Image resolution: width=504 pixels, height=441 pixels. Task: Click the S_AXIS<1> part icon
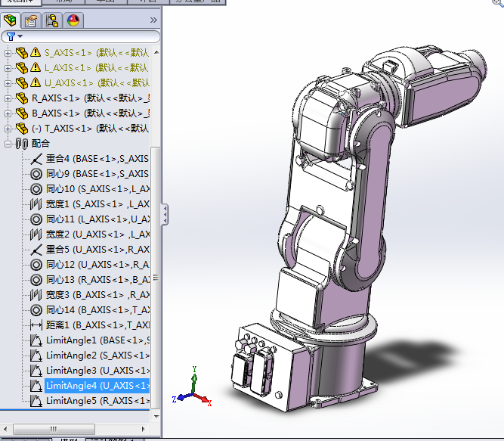tap(22, 52)
